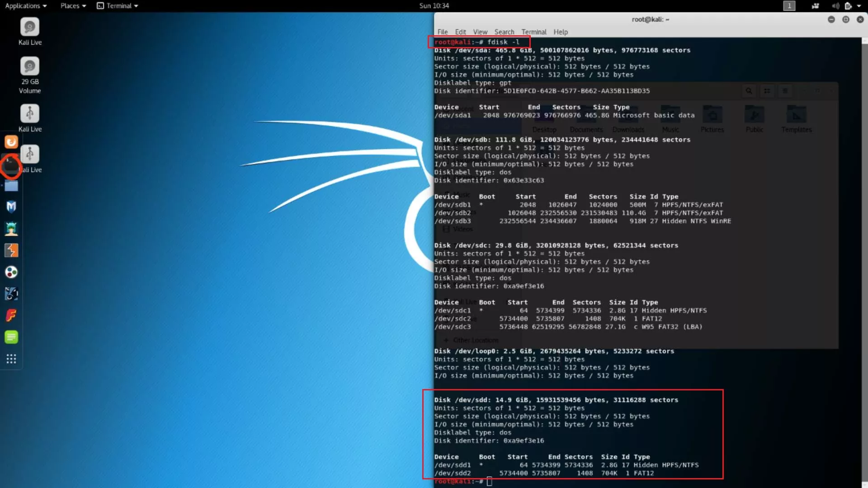868x488 pixels.
Task: Open terminal File menu
Action: pyautogui.click(x=442, y=32)
